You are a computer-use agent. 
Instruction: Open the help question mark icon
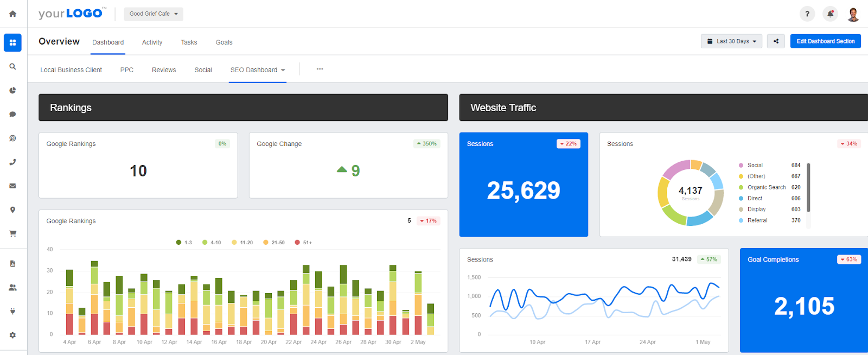click(x=807, y=14)
